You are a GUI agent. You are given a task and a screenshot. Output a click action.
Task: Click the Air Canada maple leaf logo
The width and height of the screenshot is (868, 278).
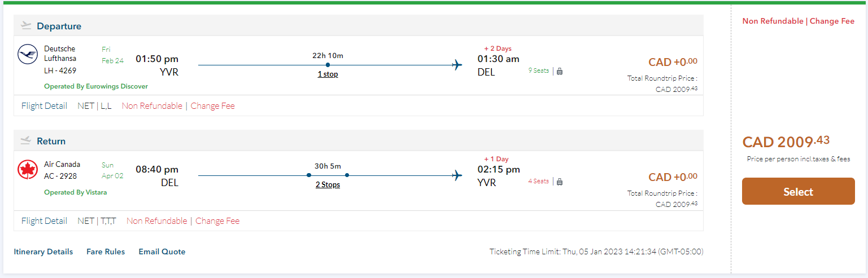tap(28, 169)
